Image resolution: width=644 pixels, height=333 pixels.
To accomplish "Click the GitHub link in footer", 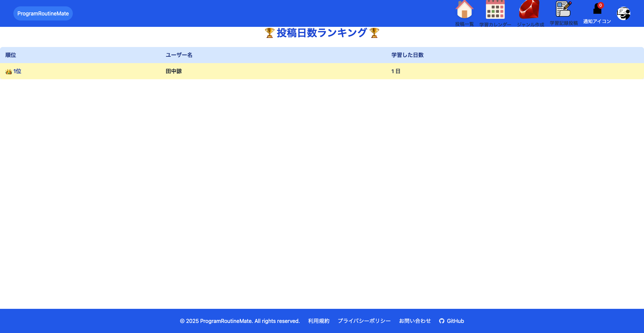I will point(451,321).
